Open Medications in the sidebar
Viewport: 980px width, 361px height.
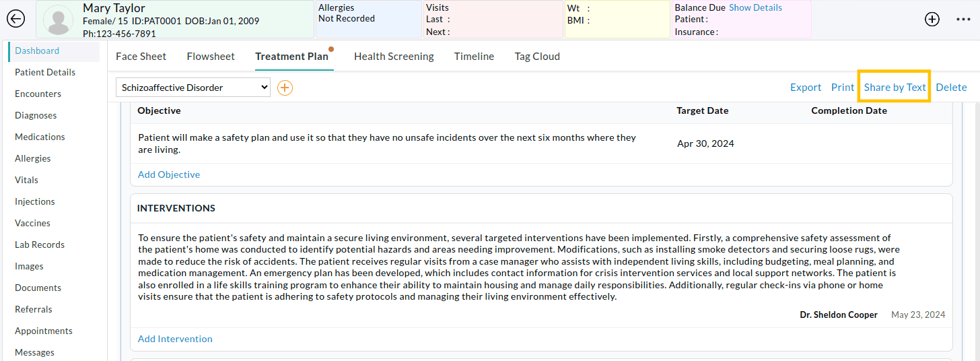(x=40, y=137)
